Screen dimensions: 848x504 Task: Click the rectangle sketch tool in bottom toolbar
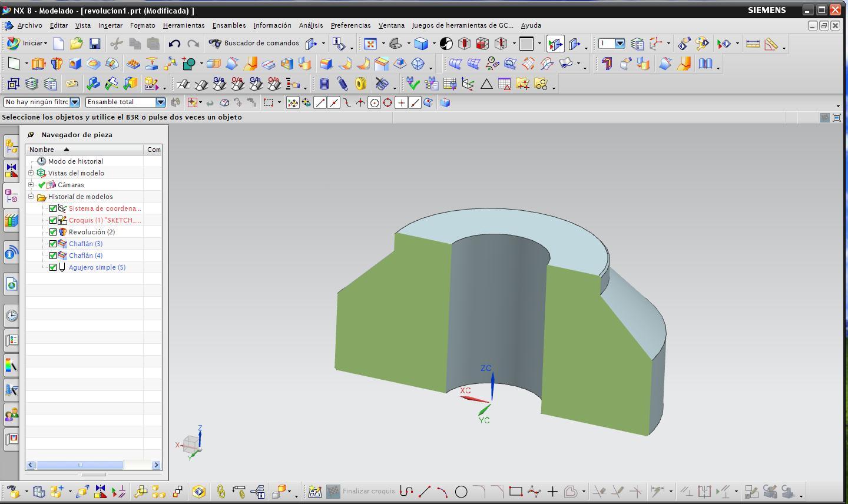click(516, 492)
